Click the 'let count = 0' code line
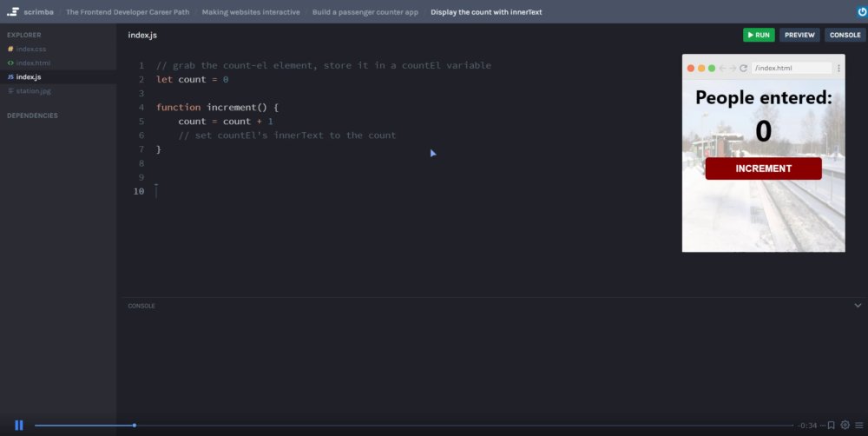Image resolution: width=868 pixels, height=436 pixels. pos(192,79)
